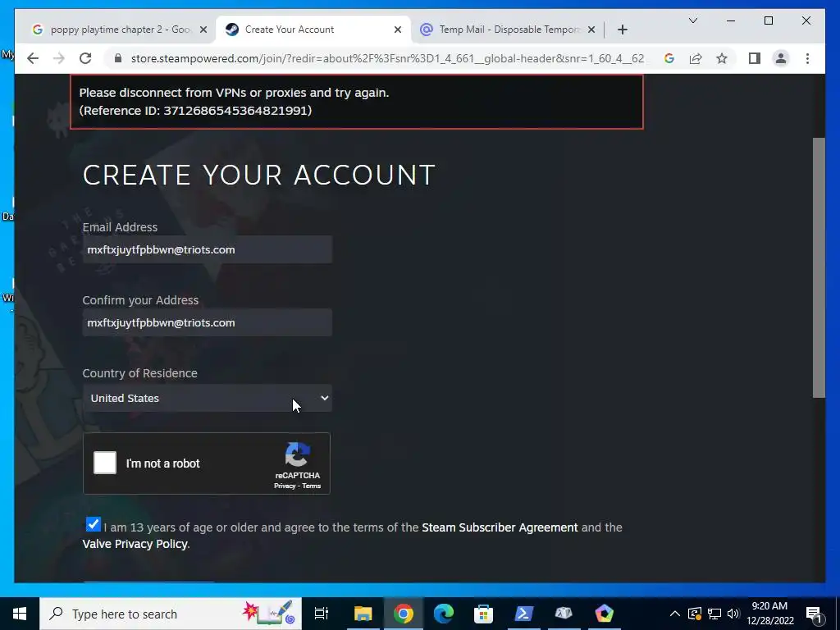Check the I'm not a robot box

105,463
